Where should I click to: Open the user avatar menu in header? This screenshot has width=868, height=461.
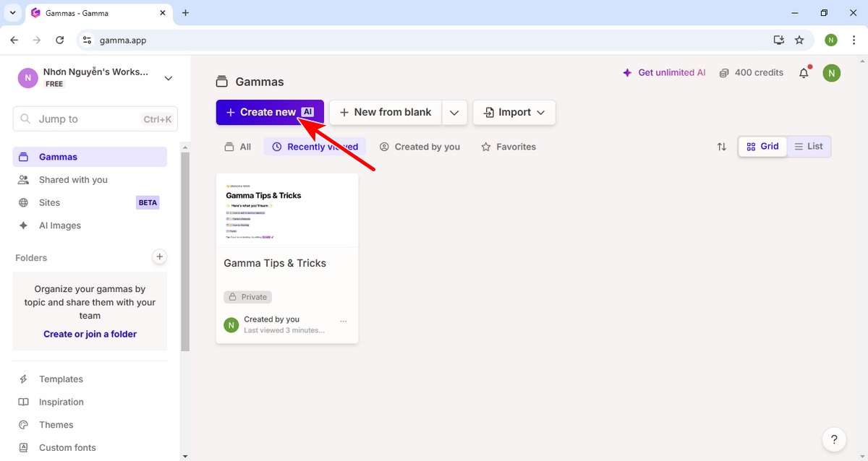[x=832, y=73]
